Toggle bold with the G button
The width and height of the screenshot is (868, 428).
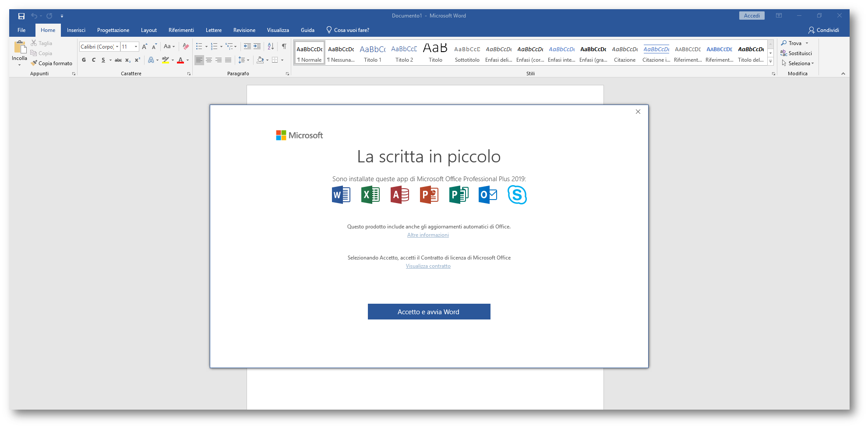click(x=84, y=60)
